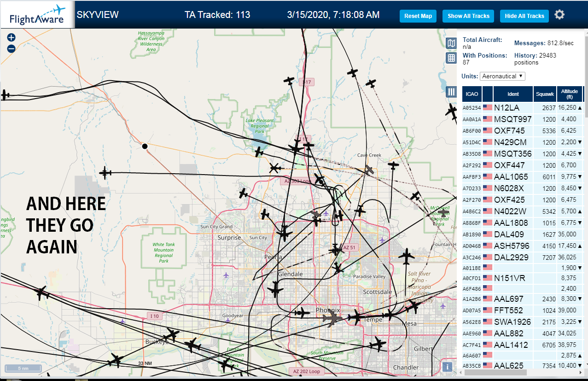Click the US flag in SWA1926 row
The image size is (588, 381).
(x=488, y=322)
